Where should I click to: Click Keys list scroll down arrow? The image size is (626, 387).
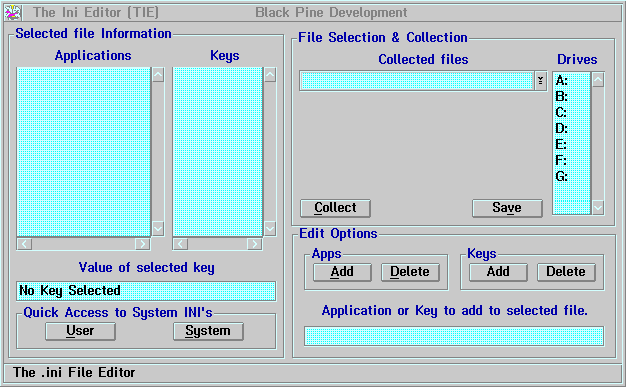pos(270,228)
